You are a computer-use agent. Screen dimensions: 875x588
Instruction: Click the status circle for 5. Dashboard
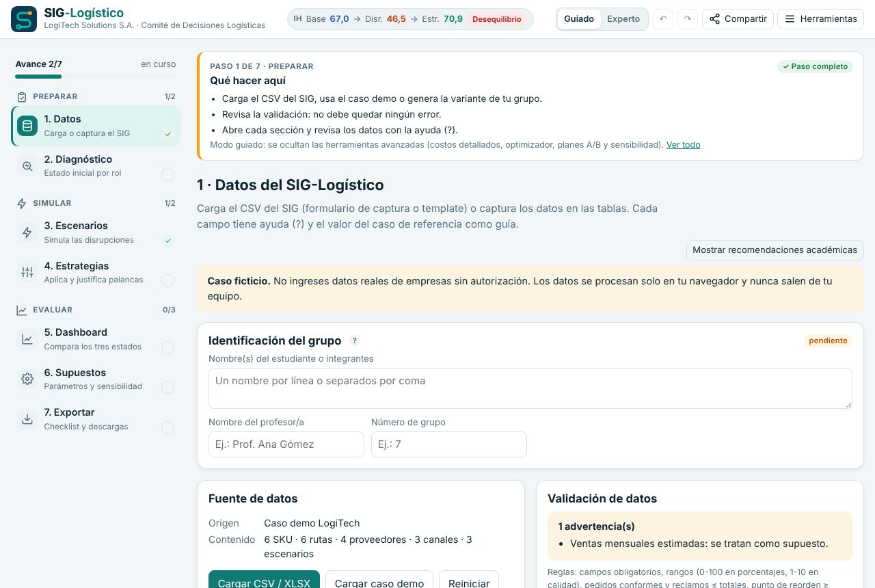pyautogui.click(x=167, y=347)
